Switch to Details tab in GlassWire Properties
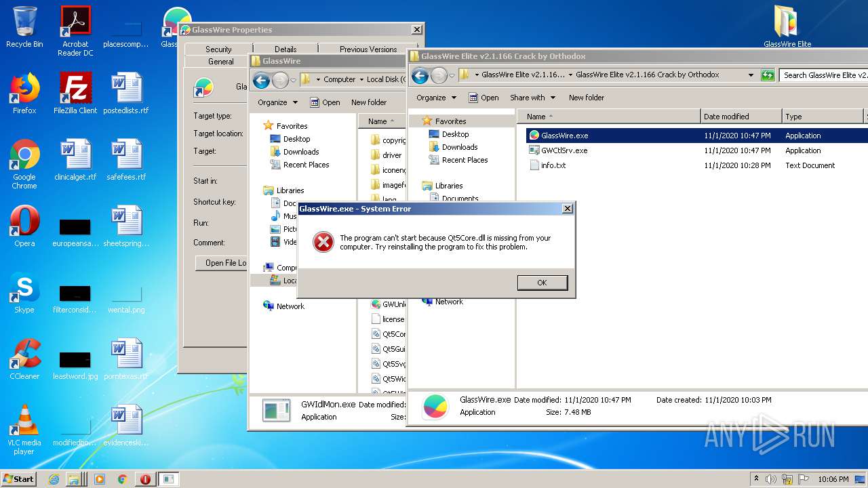 285,49
